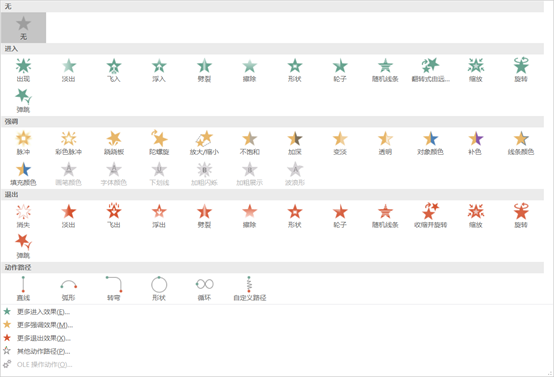Screen dimensions: 554x377
Task: Click the greyed 字体颜色 font color effect
Action: tap(114, 174)
